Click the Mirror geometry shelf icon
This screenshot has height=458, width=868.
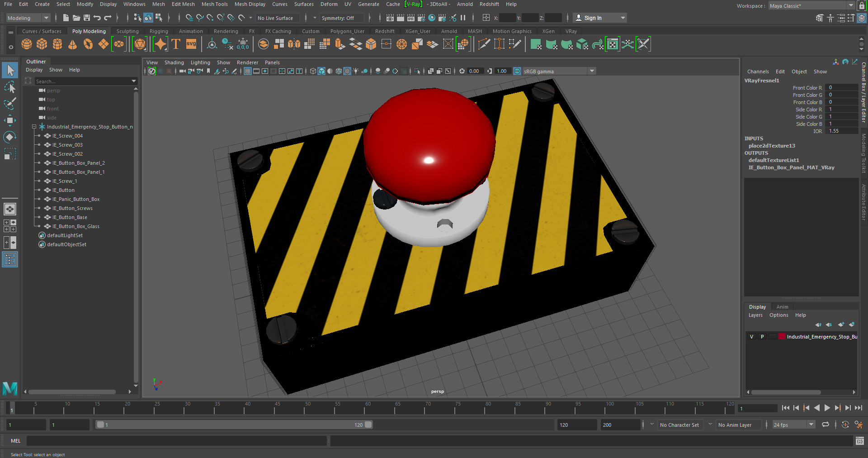(294, 44)
